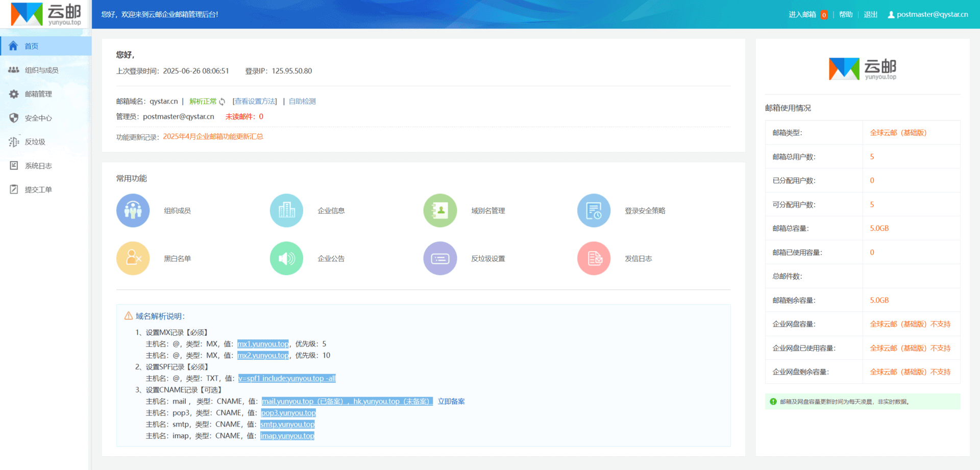Viewport: 980px width, 470px height.
Task: Open the 黑白名单 orange icon
Action: pos(133,258)
